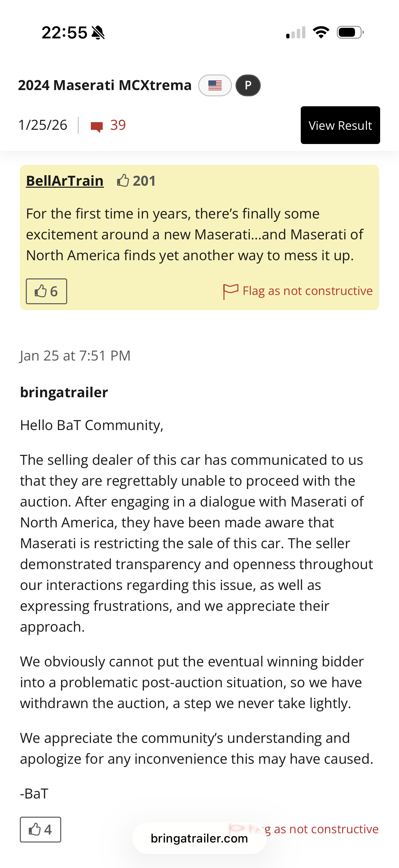Open the 39 comments count
The width and height of the screenshot is (399, 868).
pyautogui.click(x=118, y=125)
